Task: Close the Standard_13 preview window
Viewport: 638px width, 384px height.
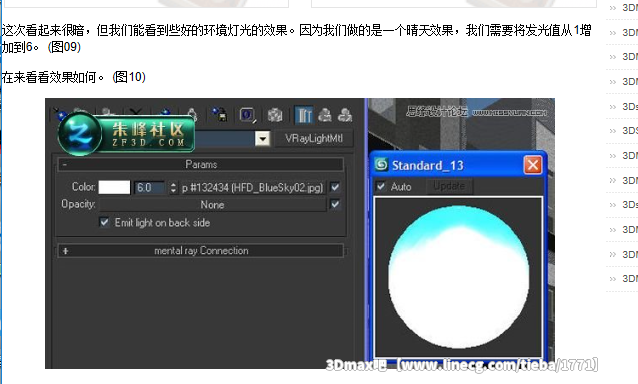Action: coord(533,165)
